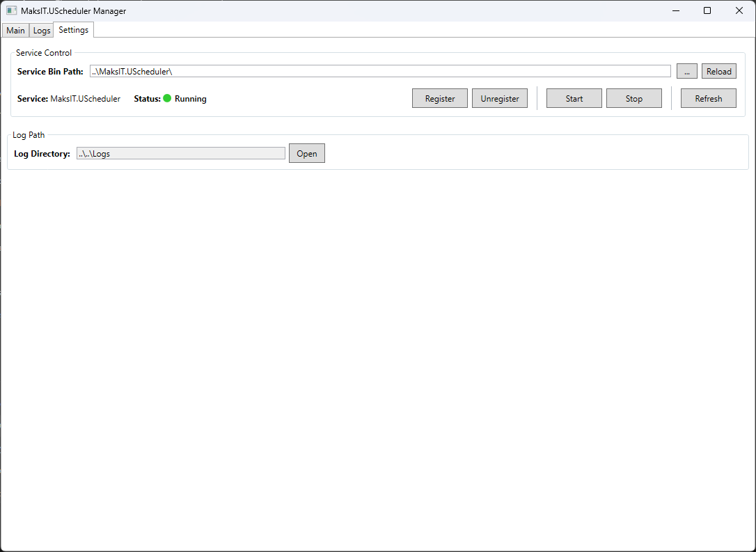Minimize the Manager window
This screenshot has height=552, width=756.
(675, 10)
